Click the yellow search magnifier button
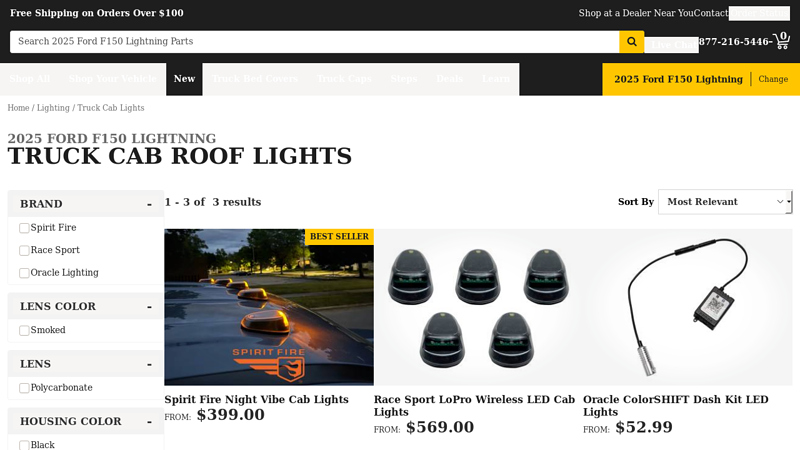The height and width of the screenshot is (450, 800). pos(632,42)
